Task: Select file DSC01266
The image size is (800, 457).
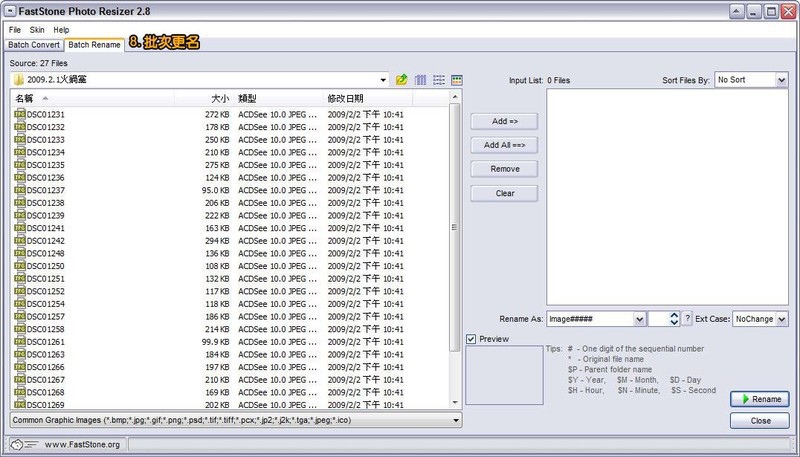Action: pos(45,367)
